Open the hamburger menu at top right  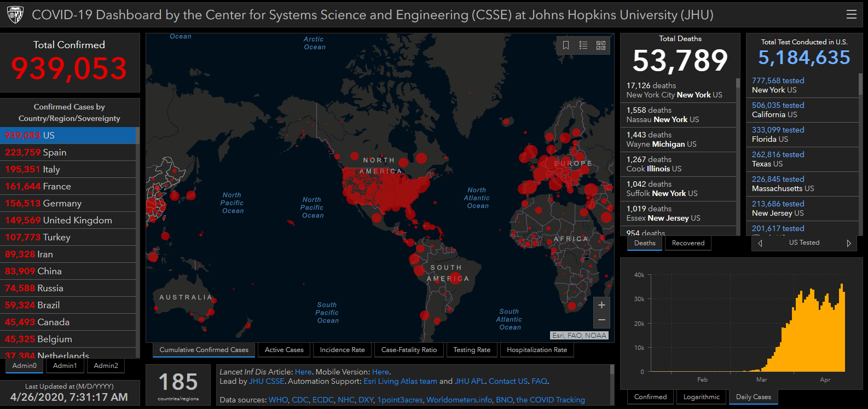[x=851, y=15]
